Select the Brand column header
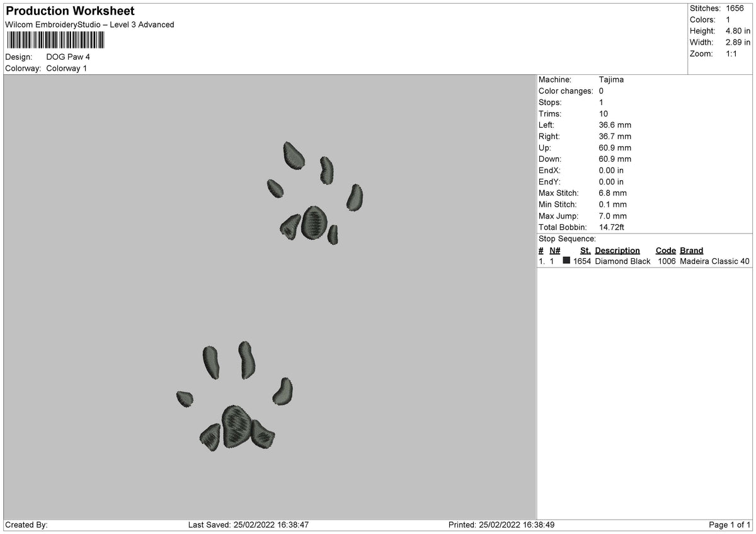The width and height of the screenshot is (756, 534). coord(691,250)
